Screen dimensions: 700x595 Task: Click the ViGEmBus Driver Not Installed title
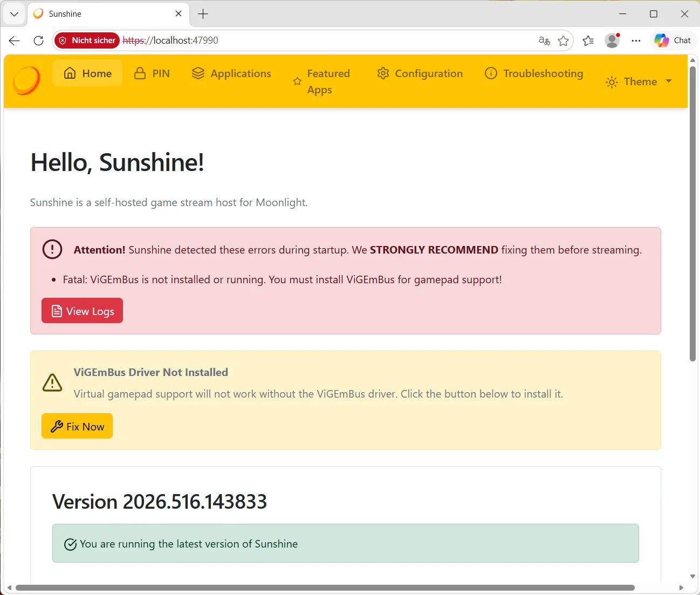(x=151, y=372)
